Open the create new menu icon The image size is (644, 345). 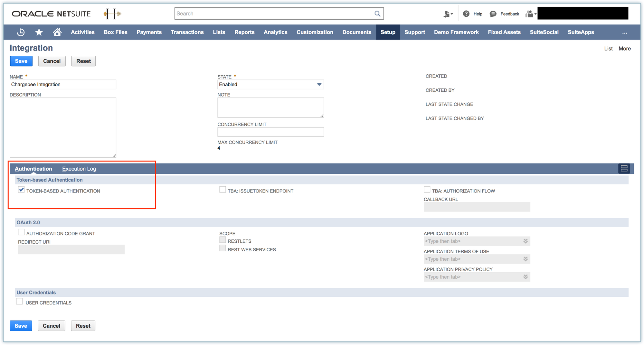448,14
